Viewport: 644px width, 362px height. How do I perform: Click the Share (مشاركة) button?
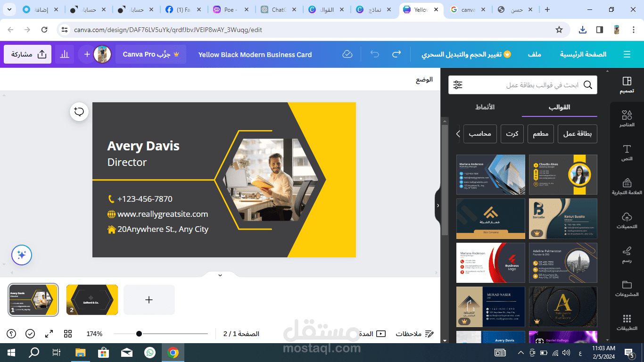click(28, 54)
